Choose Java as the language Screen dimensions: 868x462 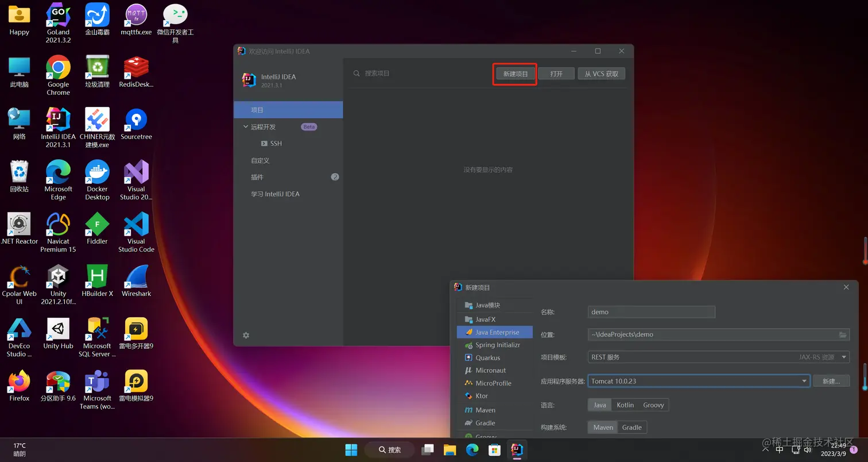599,405
